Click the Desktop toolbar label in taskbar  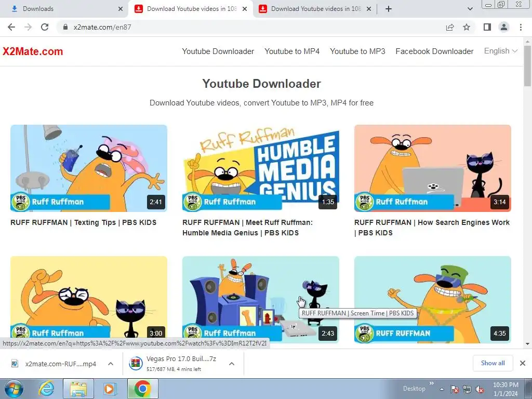pyautogui.click(x=414, y=389)
